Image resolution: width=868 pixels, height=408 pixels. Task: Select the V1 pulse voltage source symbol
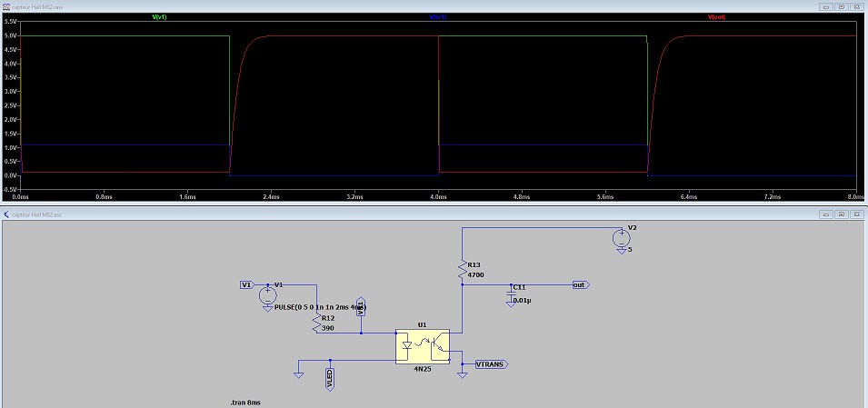tap(267, 294)
